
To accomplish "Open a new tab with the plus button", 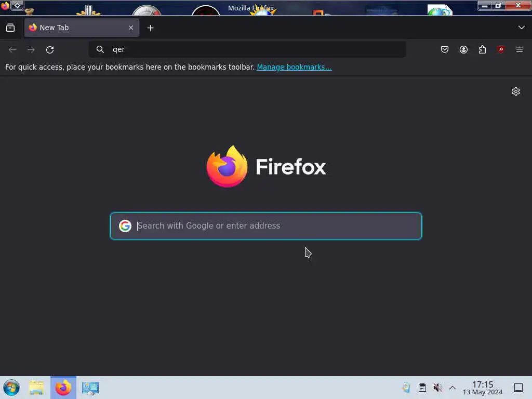I will 150,28.
